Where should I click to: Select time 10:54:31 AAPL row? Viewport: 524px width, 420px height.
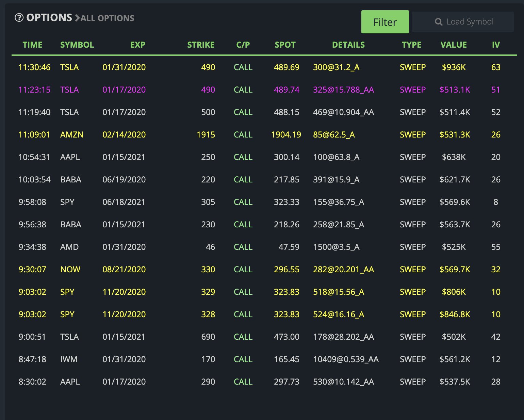coord(34,157)
